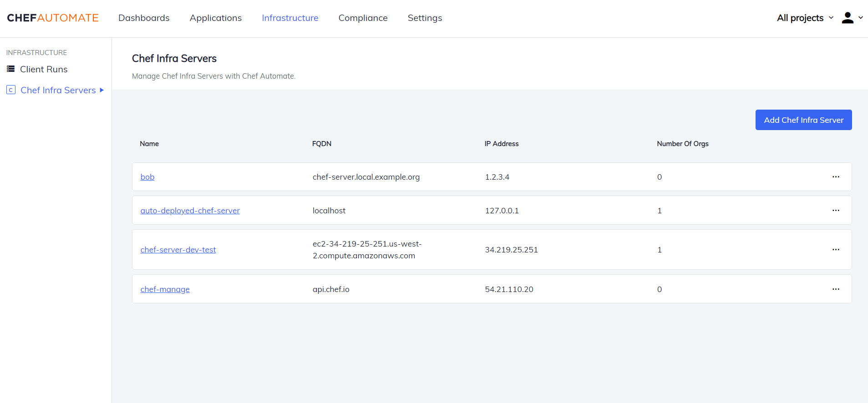Image resolution: width=868 pixels, height=403 pixels.
Task: Click the IP address 1.2.3.4
Action: coord(497,177)
